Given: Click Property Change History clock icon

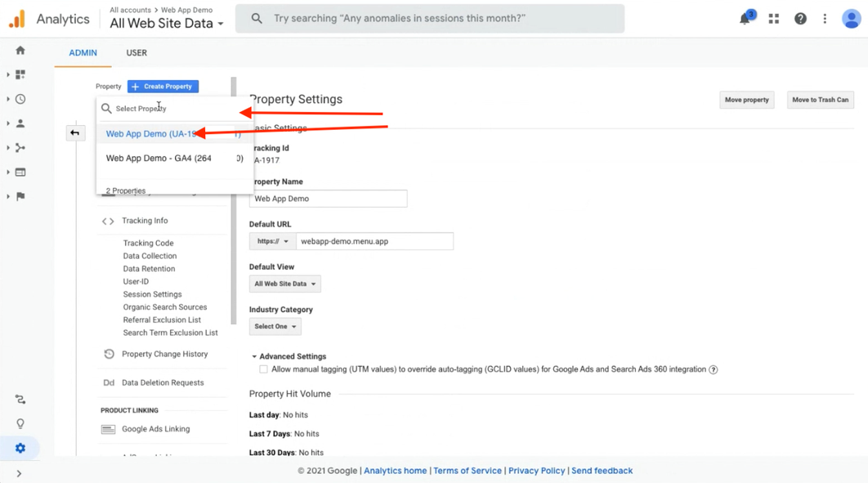Looking at the screenshot, I should tap(109, 354).
